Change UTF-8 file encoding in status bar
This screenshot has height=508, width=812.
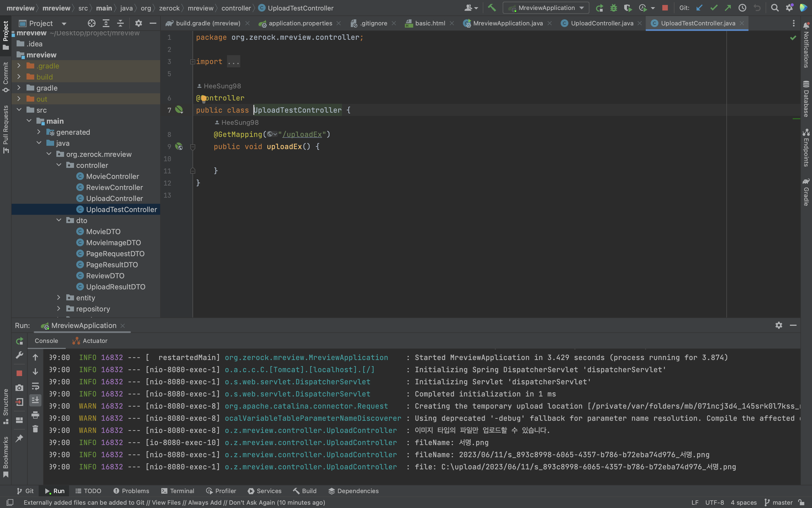(x=715, y=502)
